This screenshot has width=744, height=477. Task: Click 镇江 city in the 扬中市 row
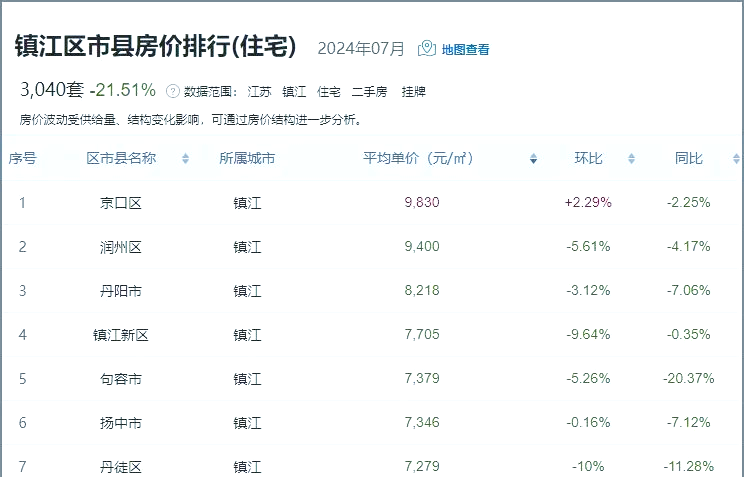pos(247,423)
